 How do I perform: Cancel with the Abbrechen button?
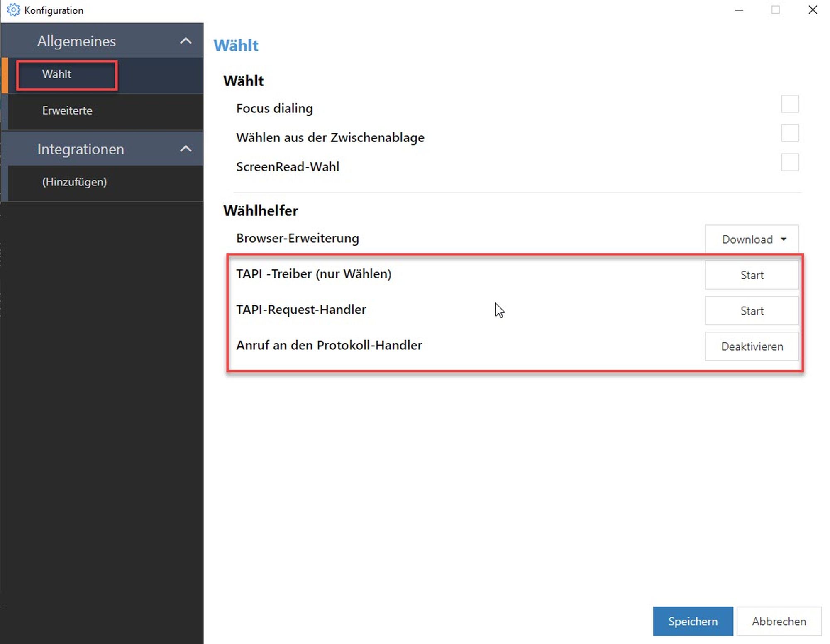(x=779, y=621)
